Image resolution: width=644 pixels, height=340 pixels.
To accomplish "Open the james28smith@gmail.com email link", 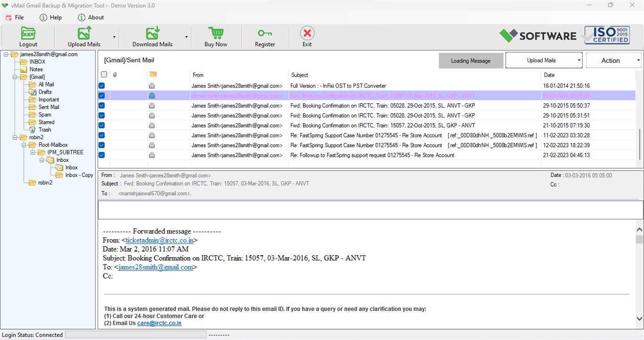I will [x=156, y=267].
